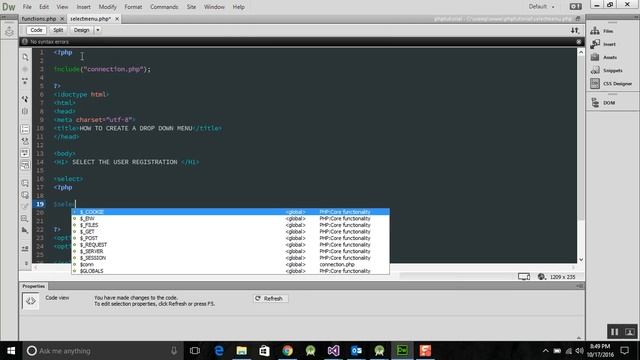Open the Action Center notifications icon
This screenshot has width=640, height=360.
(624, 351)
